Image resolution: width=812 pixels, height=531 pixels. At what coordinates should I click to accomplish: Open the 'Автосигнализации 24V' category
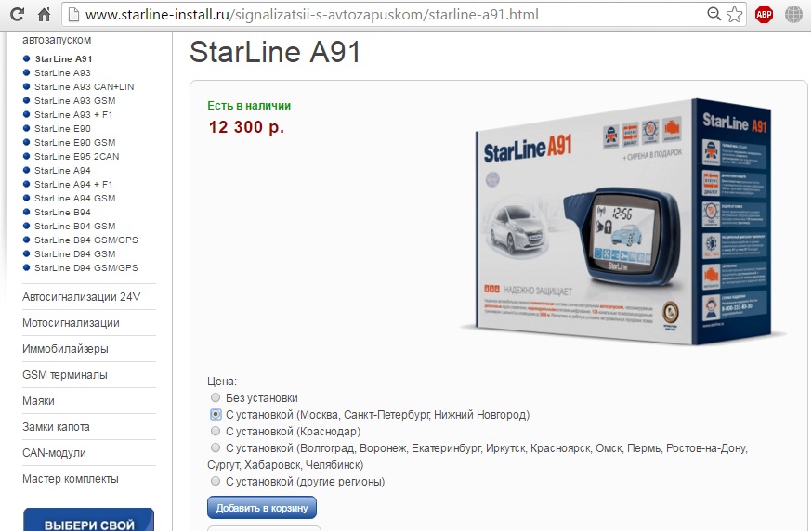[82, 297]
